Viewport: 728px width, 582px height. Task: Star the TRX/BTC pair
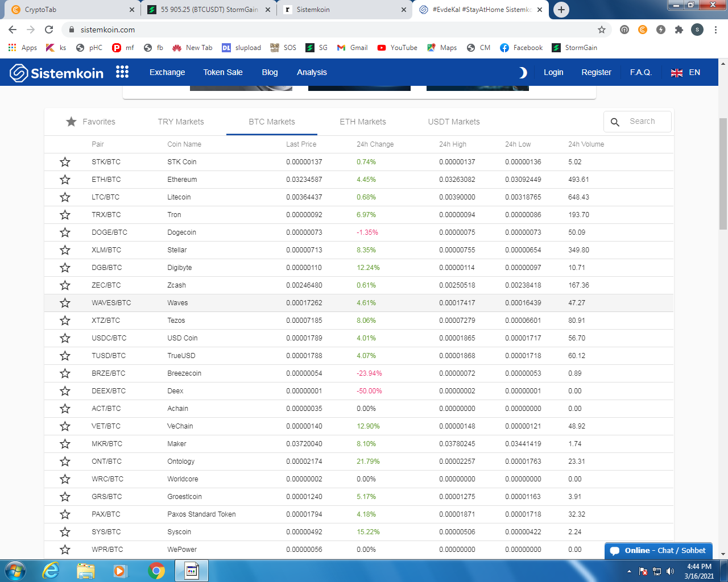click(65, 215)
